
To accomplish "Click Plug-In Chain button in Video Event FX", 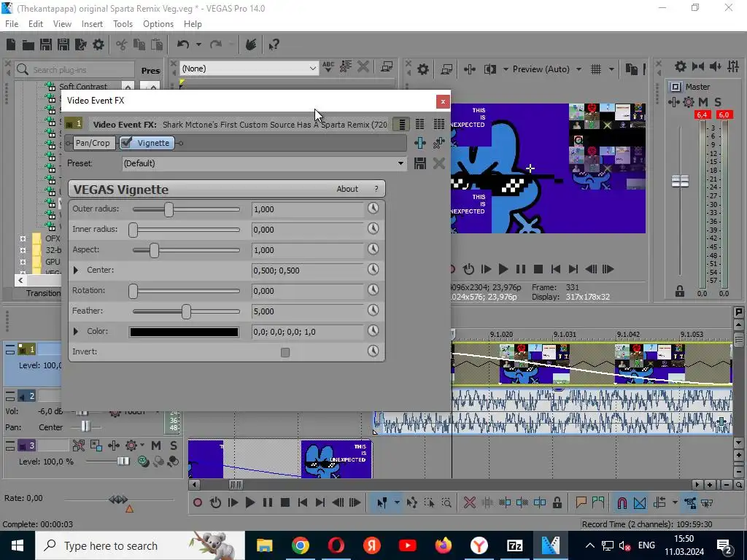I will coord(419,143).
